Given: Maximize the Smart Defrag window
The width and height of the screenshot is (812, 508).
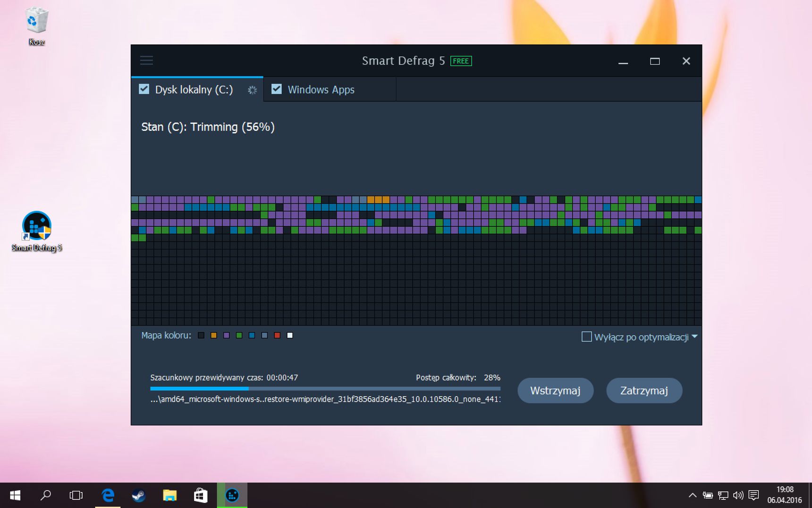Looking at the screenshot, I should tap(655, 61).
